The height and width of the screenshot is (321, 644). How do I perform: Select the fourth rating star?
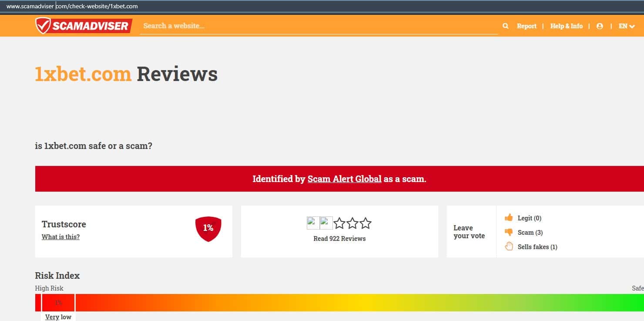point(352,223)
